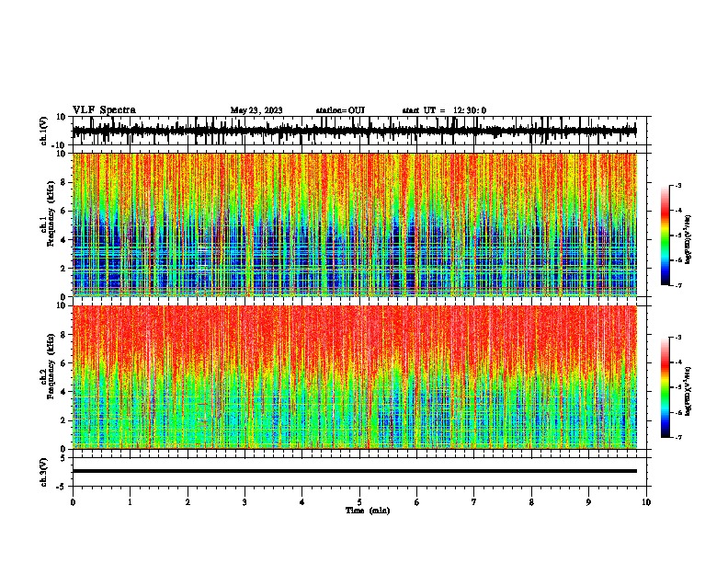
Task: Click the "VLF Spectra" plot title
Action: (105, 110)
